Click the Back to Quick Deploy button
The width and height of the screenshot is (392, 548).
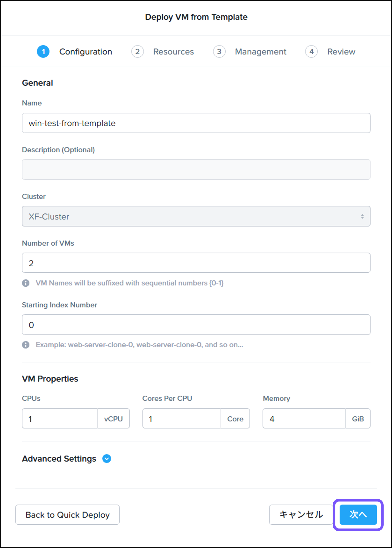click(x=67, y=515)
